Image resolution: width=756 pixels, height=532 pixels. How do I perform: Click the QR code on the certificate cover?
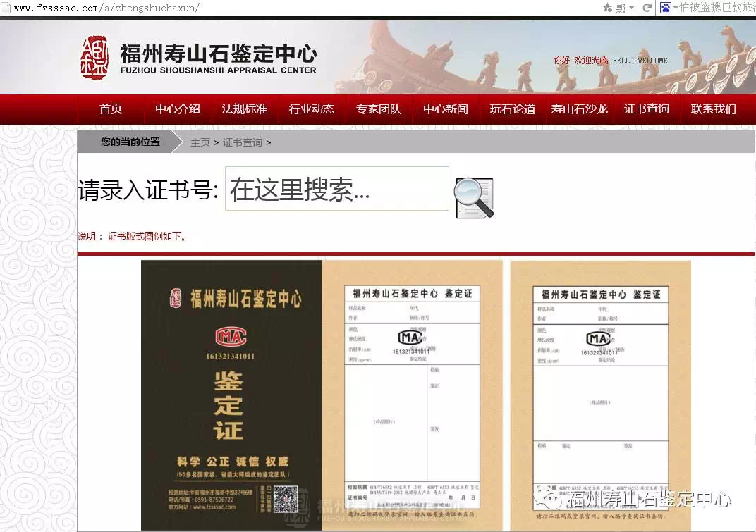coord(286,499)
